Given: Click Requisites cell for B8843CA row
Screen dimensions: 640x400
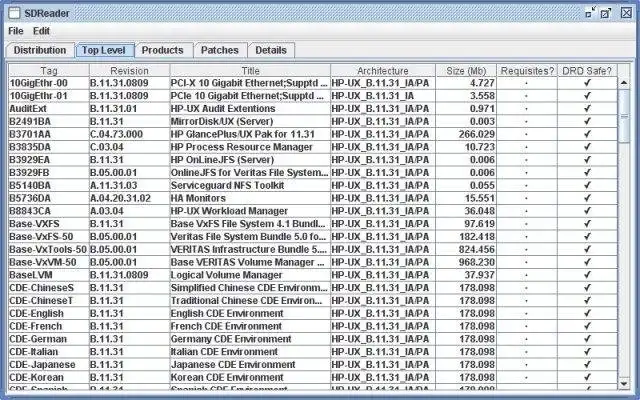Looking at the screenshot, I should coord(527,211).
